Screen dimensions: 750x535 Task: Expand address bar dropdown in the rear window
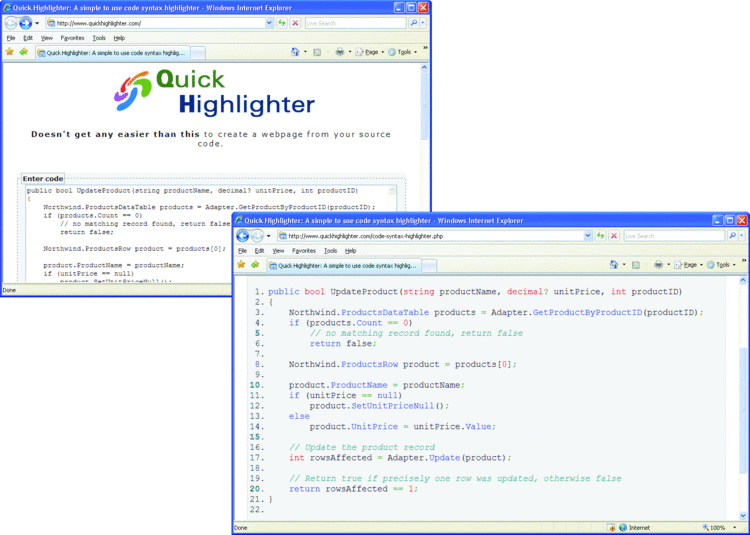pos(269,23)
